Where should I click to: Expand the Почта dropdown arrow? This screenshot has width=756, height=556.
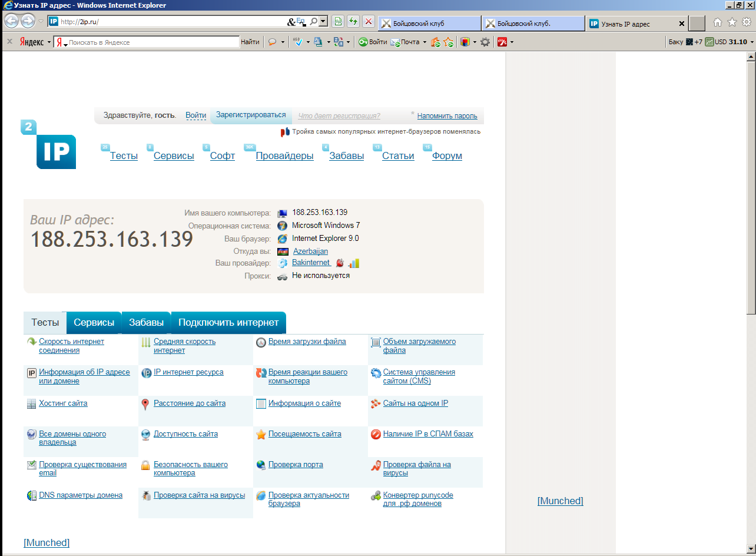[425, 42]
